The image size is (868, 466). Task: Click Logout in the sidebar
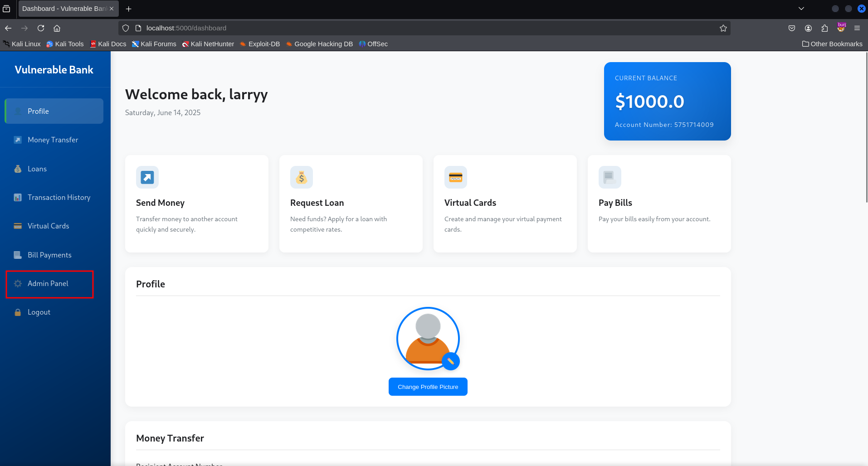(x=39, y=312)
